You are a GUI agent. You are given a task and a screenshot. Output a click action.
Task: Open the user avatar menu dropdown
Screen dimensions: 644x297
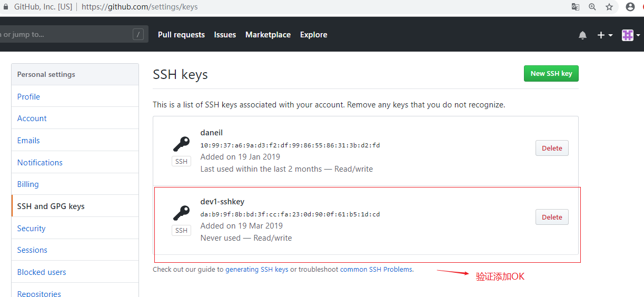tap(631, 35)
